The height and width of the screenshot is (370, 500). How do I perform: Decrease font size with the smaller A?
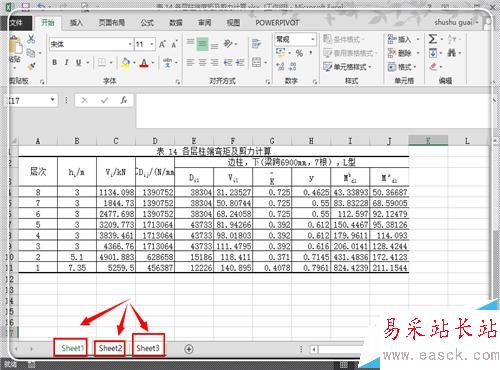(174, 44)
